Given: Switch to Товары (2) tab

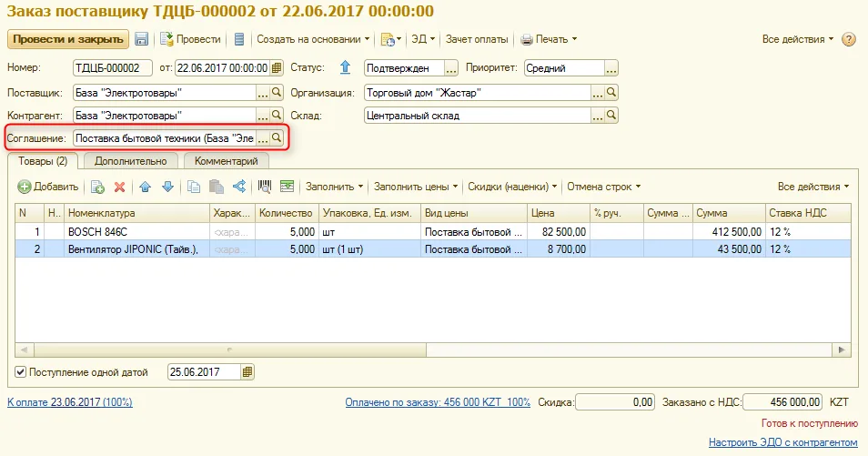Looking at the screenshot, I should pyautogui.click(x=43, y=161).
